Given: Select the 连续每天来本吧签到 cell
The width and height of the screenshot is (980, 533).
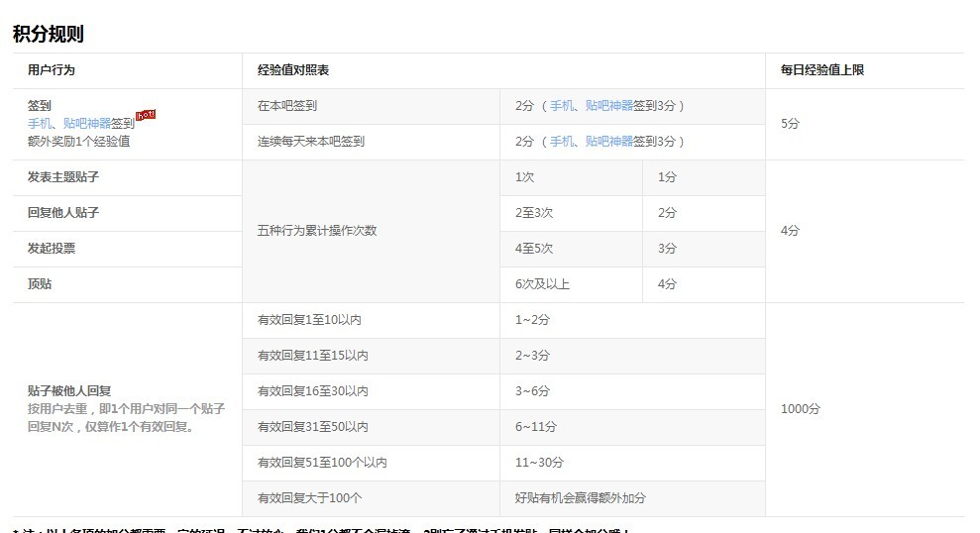Looking at the screenshot, I should pyautogui.click(x=371, y=142).
